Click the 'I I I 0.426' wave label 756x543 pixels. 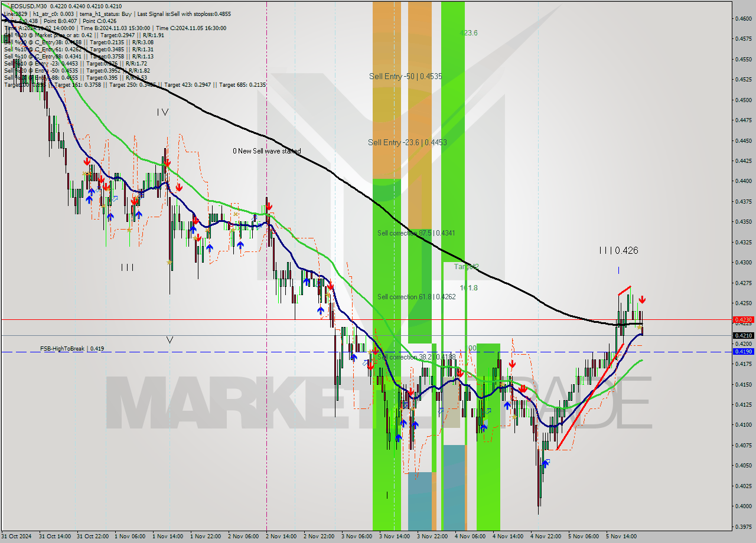click(x=618, y=250)
